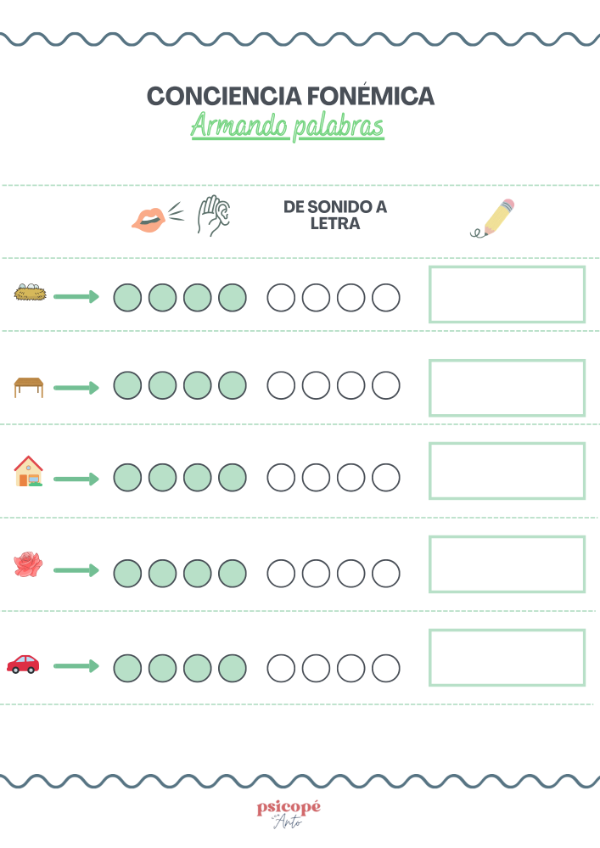This screenshot has height=848, width=600.
Task: Click the hand-cupped ear icon
Action: (214, 215)
